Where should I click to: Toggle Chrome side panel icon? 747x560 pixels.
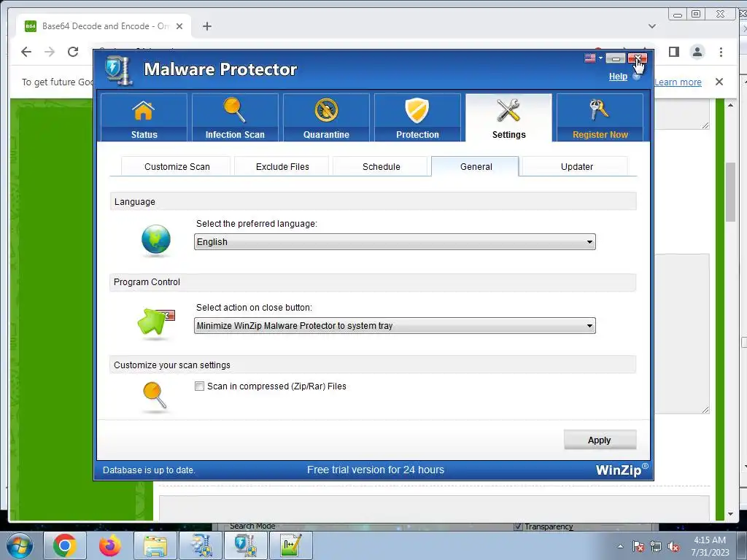point(673,52)
